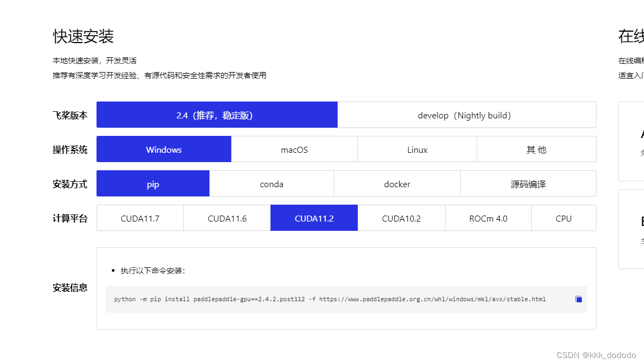The image size is (644, 364).
Task: Choose CUDA11.7 compute platform
Action: coord(140,218)
